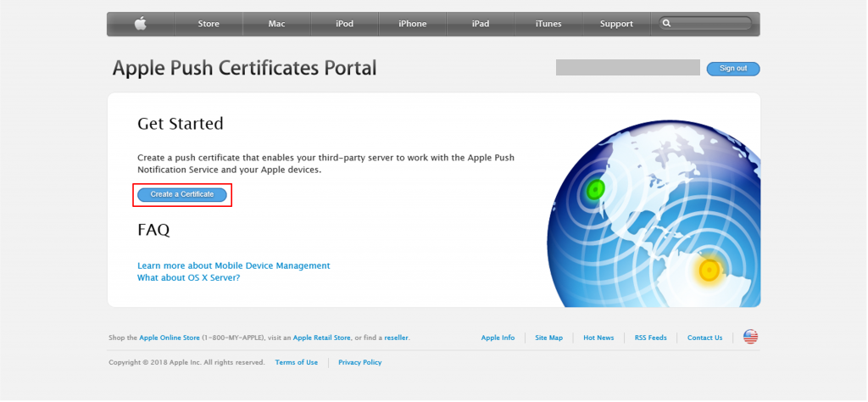Open the Mac menu item
Image resolution: width=868 pixels, height=402 pixels.
[x=276, y=24]
